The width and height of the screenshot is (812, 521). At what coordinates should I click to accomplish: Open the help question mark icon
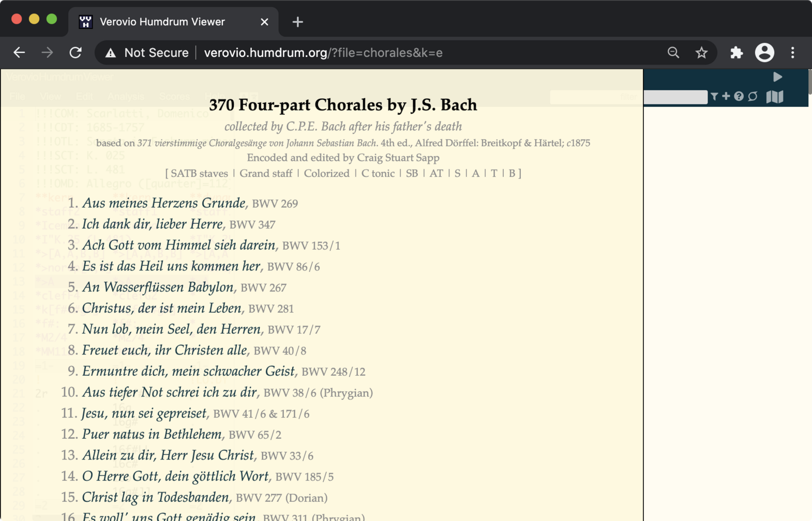click(739, 97)
